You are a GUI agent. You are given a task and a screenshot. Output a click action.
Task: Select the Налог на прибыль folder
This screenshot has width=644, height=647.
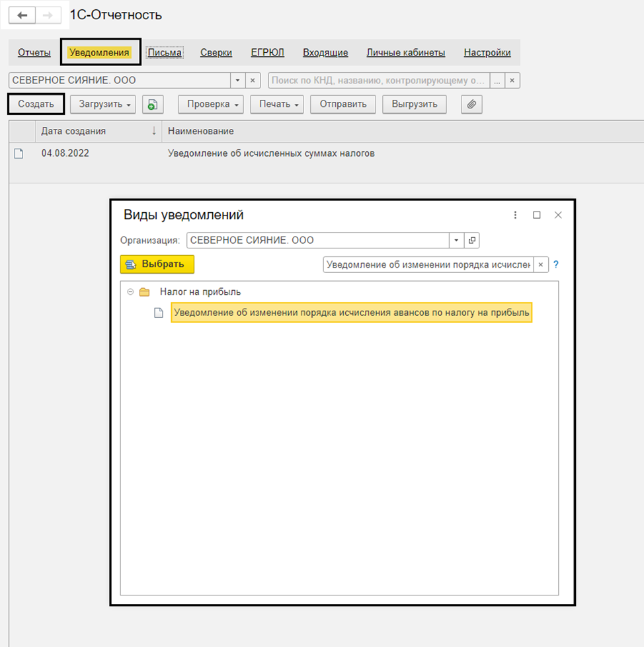200,291
